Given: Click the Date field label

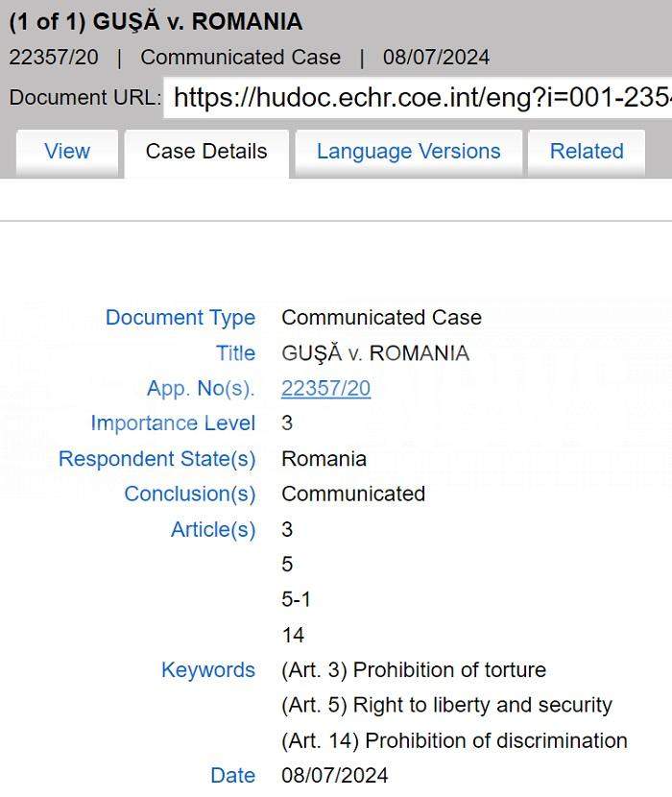Looking at the screenshot, I should [233, 775].
